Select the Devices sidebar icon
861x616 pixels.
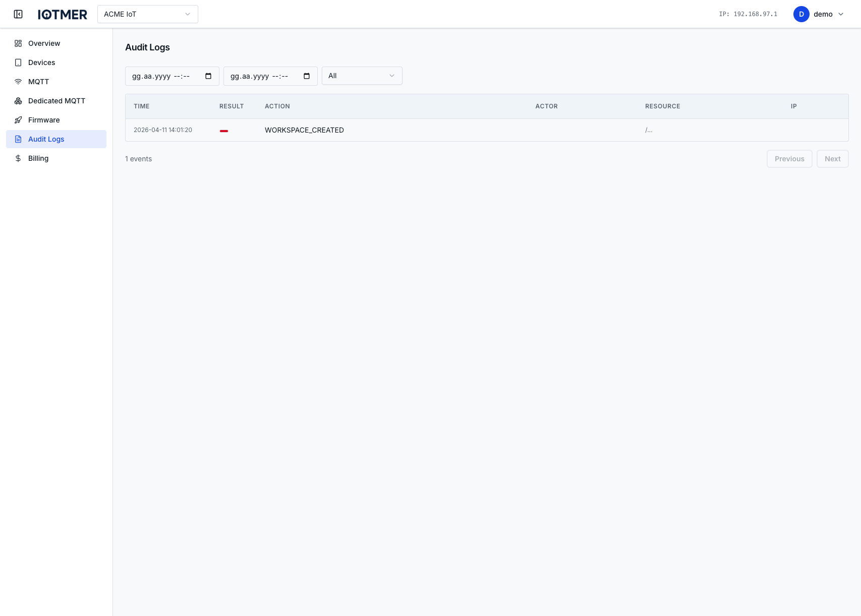click(x=18, y=62)
